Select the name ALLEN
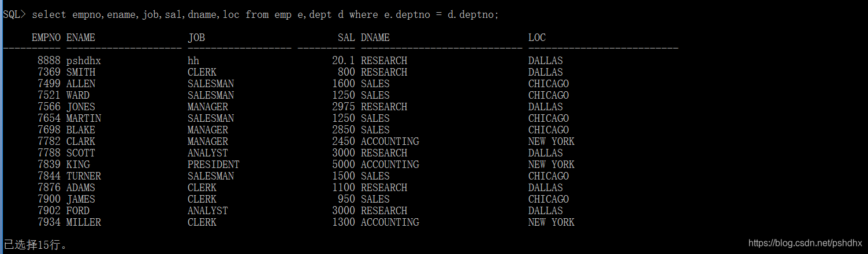The image size is (868, 254). coord(81,84)
